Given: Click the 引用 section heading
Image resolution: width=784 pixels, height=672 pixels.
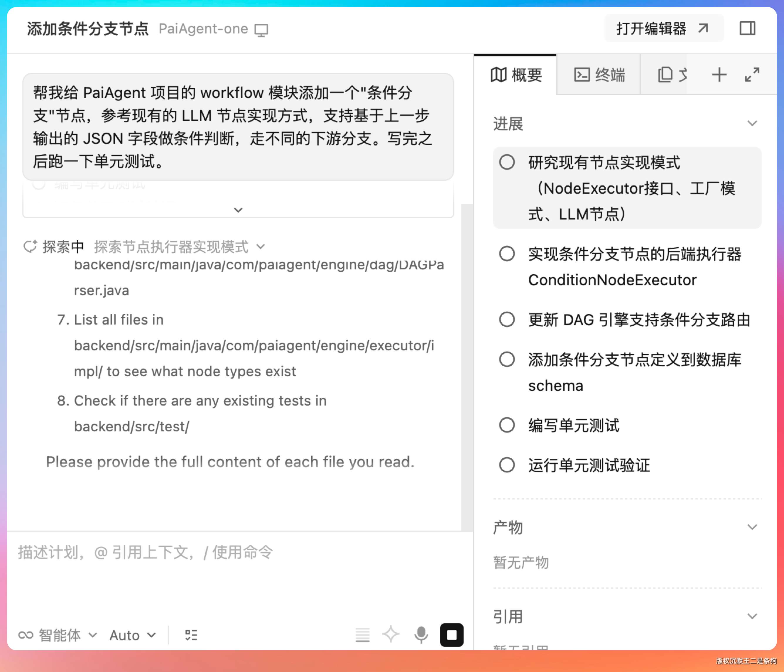Looking at the screenshot, I should [x=508, y=617].
